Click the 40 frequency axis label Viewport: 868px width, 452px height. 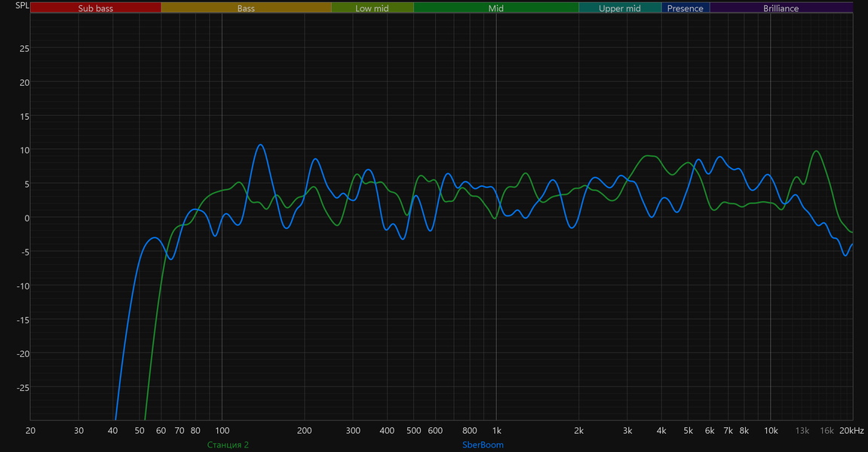[112, 430]
